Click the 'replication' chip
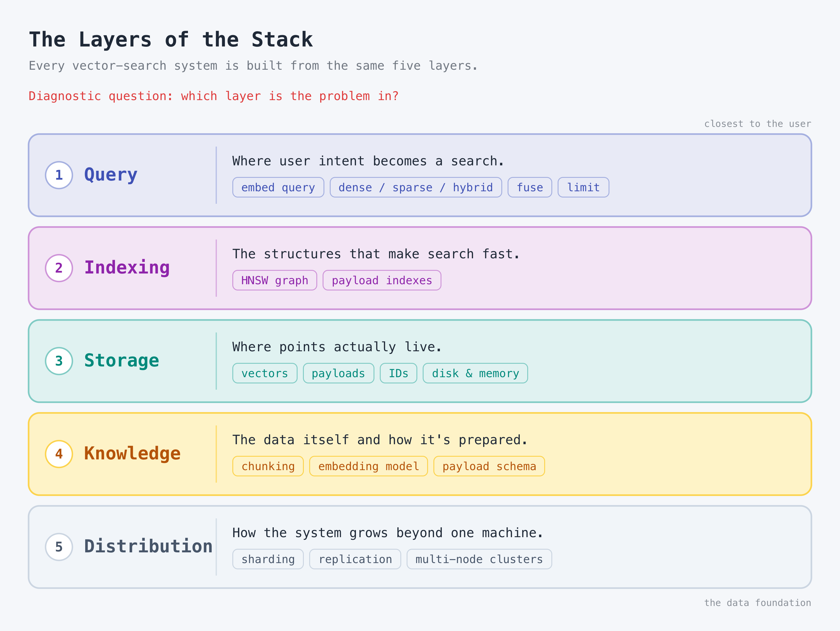 pyautogui.click(x=355, y=559)
